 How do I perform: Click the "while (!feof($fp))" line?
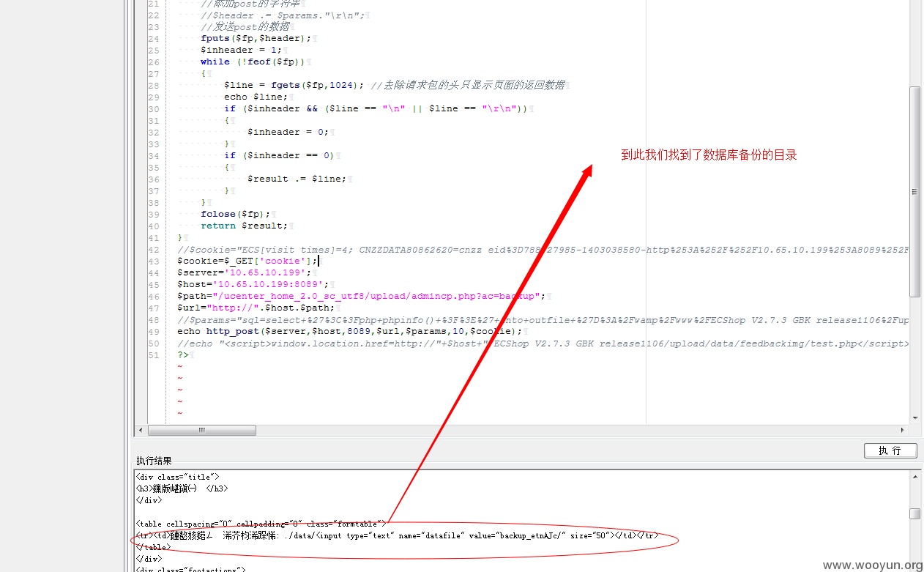tap(253, 62)
